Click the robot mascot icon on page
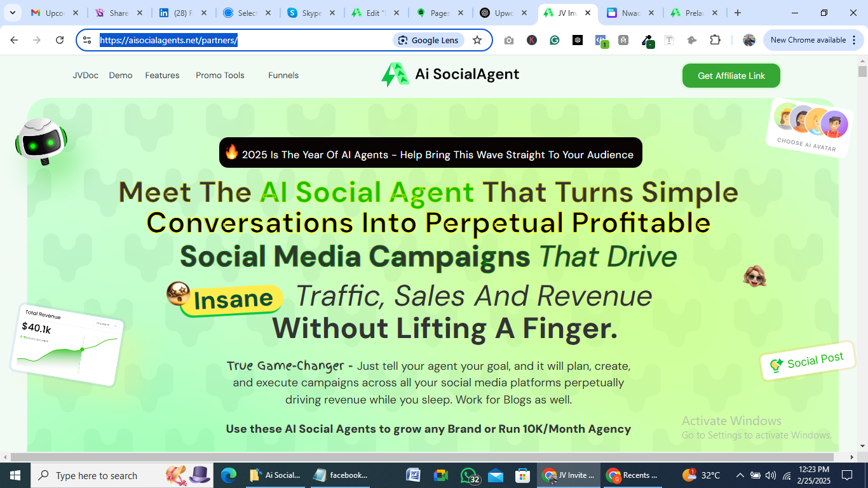The width and height of the screenshot is (868, 488). click(41, 140)
